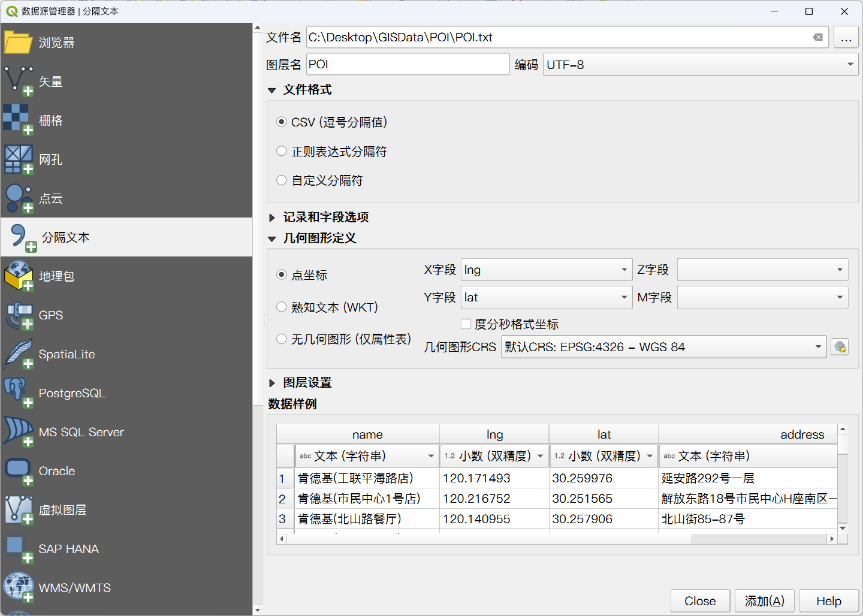Screen dimensions: 863x616
Task: Click the 图层名 POI input field
Action: [x=408, y=64]
